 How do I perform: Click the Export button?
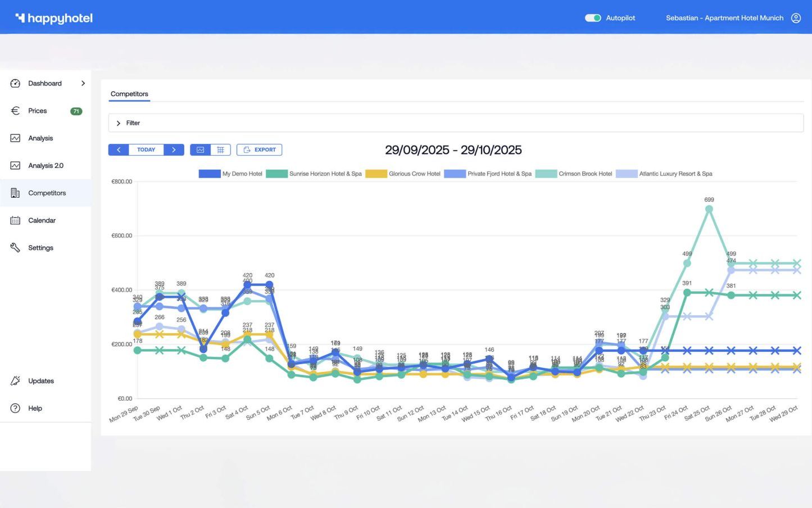tap(259, 150)
